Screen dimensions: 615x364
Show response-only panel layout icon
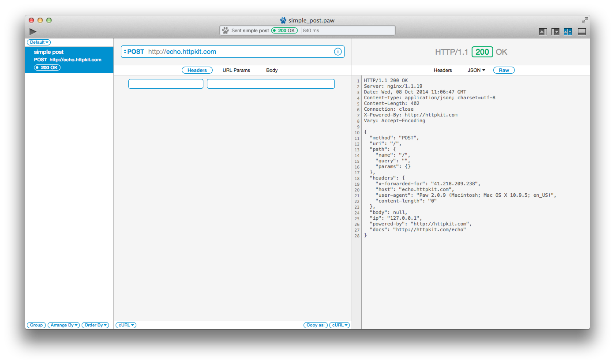(555, 32)
